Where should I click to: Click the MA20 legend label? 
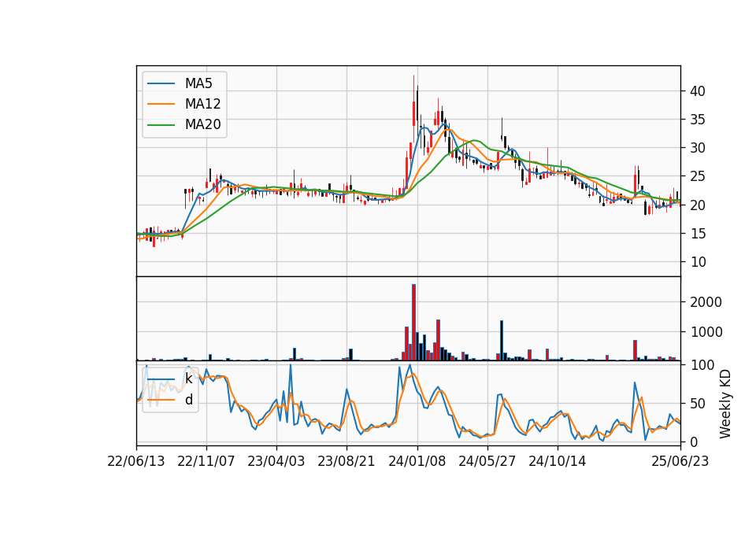point(202,124)
